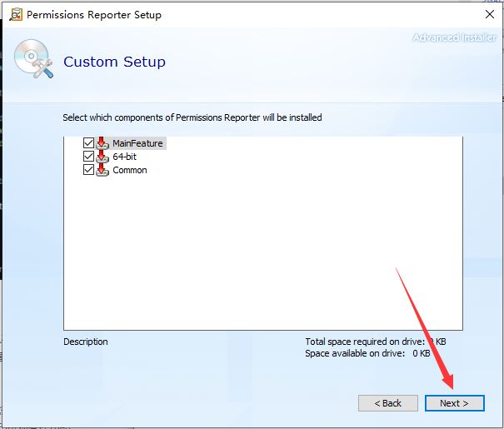Screen dimensions: 504x429
Task: Click the installer icon in the title bar
Action: [15, 14]
